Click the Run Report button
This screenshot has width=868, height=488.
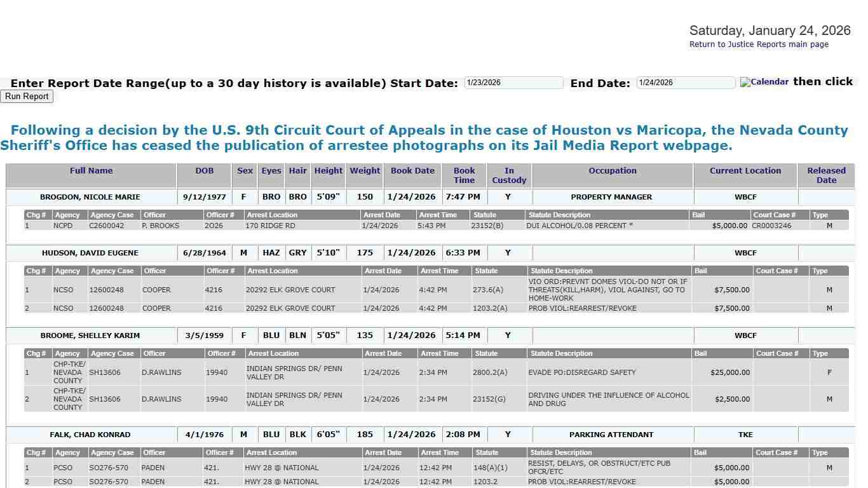pyautogui.click(x=27, y=96)
